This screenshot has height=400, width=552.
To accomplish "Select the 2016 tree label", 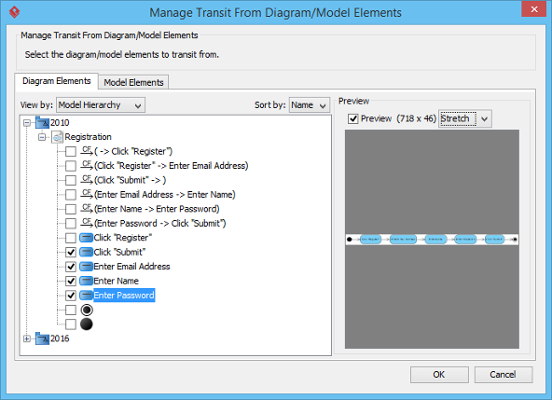I will [x=60, y=339].
